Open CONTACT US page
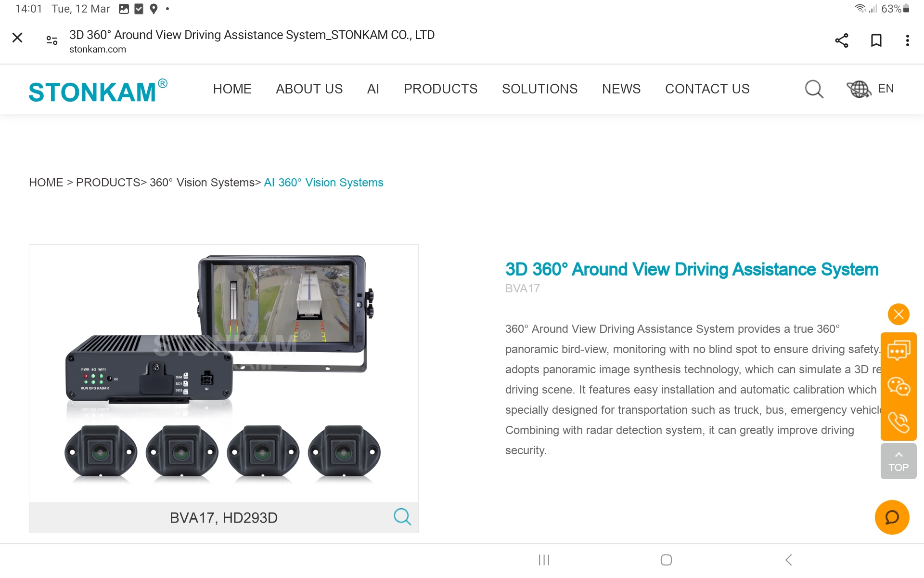Screen dimensions: 924x578 coord(707,89)
